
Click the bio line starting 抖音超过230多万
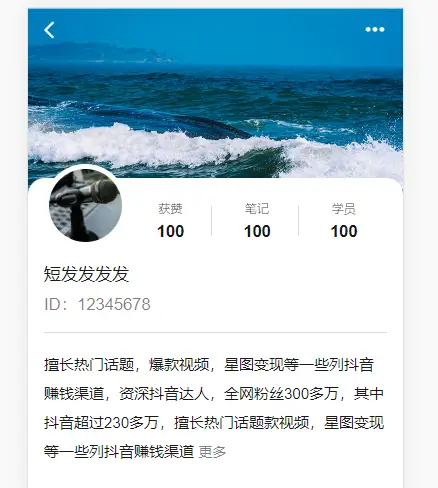coord(214,423)
